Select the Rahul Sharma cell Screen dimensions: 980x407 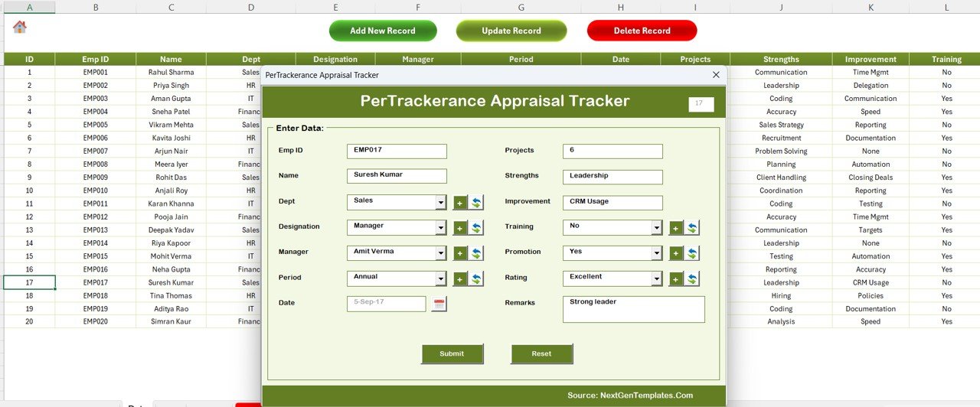[171, 73]
